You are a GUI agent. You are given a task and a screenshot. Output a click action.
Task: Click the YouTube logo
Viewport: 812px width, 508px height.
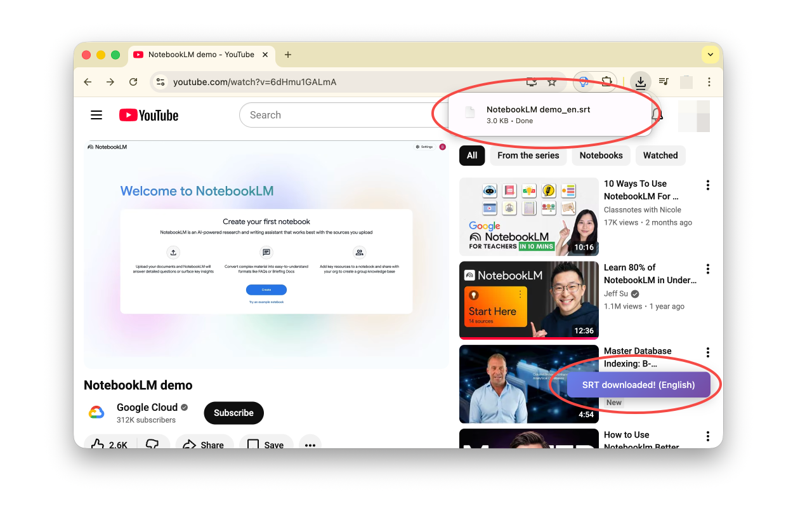coord(148,115)
